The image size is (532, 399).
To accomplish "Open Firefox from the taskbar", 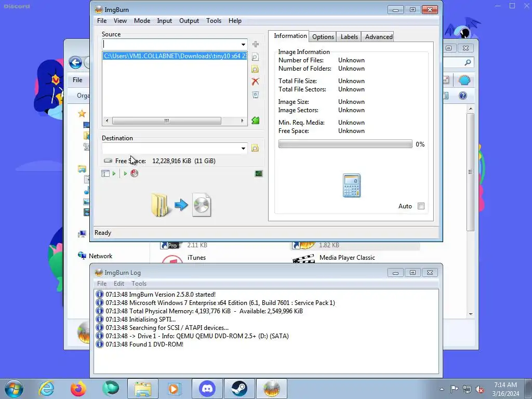I will click(x=78, y=389).
